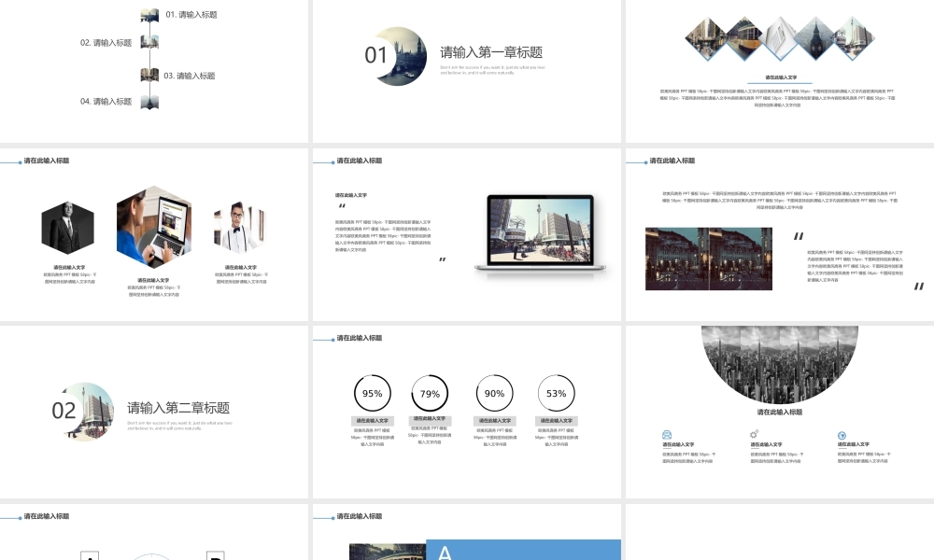The width and height of the screenshot is (934, 560).
Task: Click the small photo beside the 01 contents entry
Action: 149,15
